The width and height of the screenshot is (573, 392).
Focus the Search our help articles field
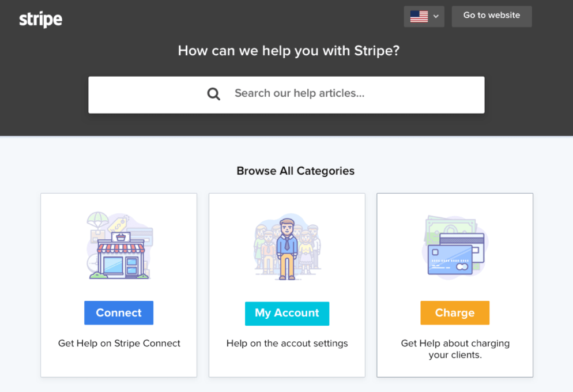pyautogui.click(x=286, y=95)
